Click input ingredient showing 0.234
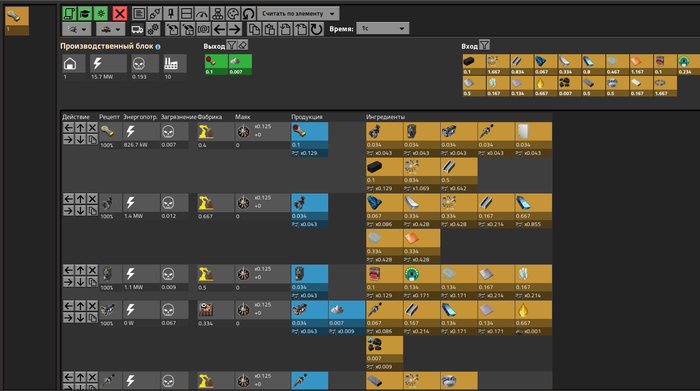 click(689, 64)
